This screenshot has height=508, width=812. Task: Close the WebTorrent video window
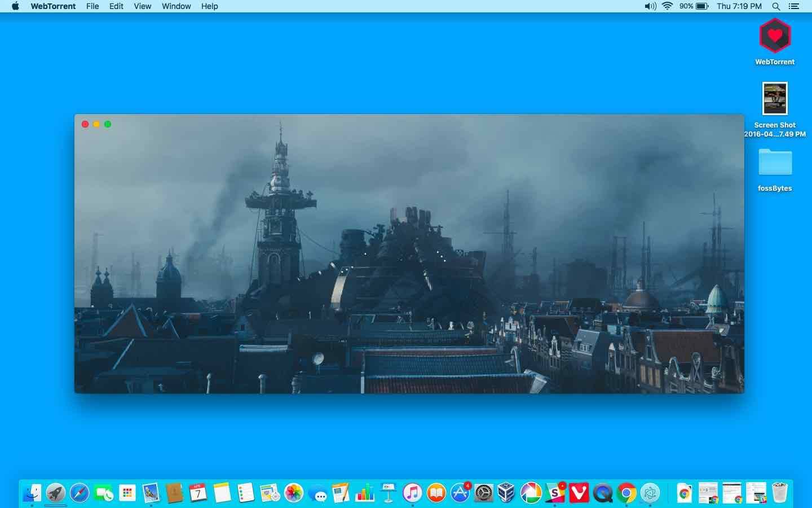[x=85, y=124]
